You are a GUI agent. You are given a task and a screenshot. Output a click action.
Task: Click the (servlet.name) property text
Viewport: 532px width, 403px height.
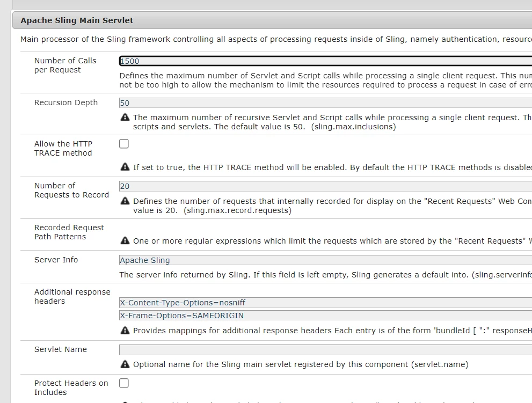tap(439, 364)
